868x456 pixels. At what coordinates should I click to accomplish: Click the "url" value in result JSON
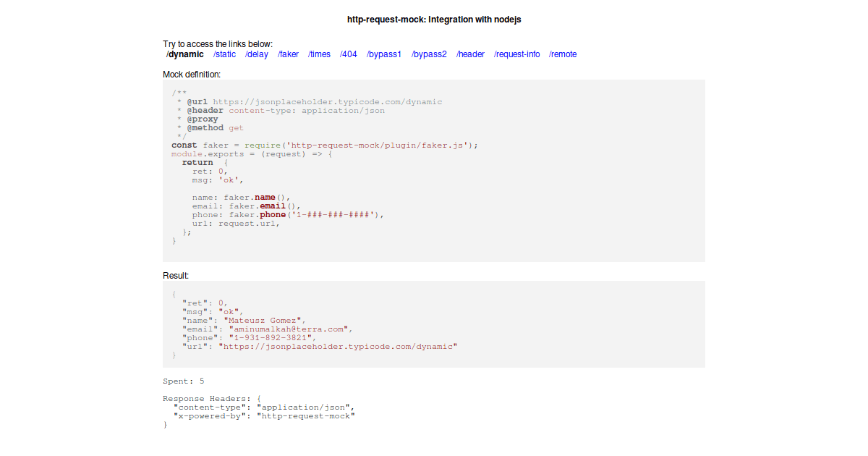(x=339, y=347)
